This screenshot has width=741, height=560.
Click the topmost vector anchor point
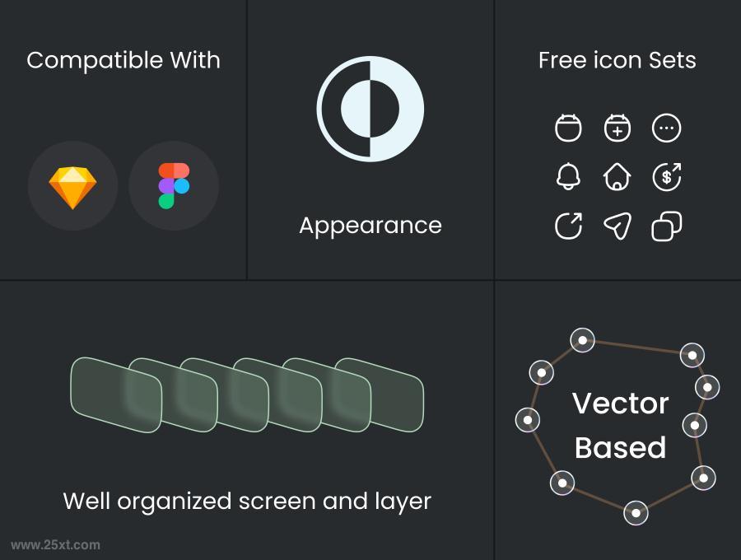[x=582, y=340]
